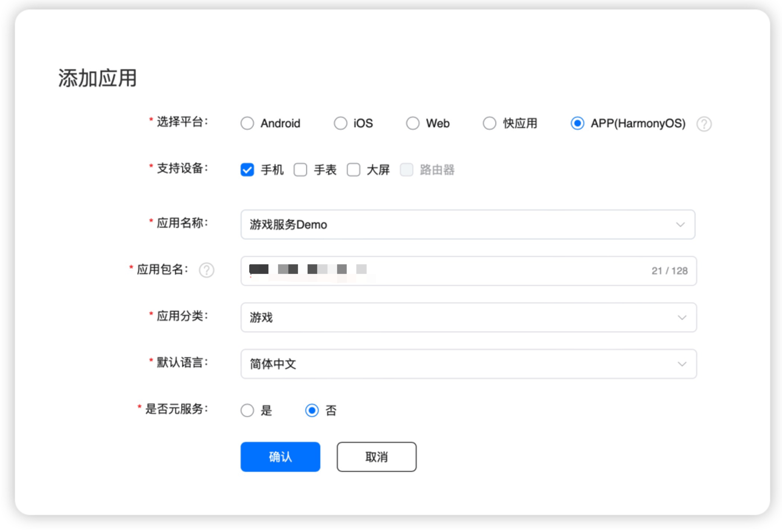The width and height of the screenshot is (782, 532).
Task: Choose the iOS platform option
Action: point(340,123)
